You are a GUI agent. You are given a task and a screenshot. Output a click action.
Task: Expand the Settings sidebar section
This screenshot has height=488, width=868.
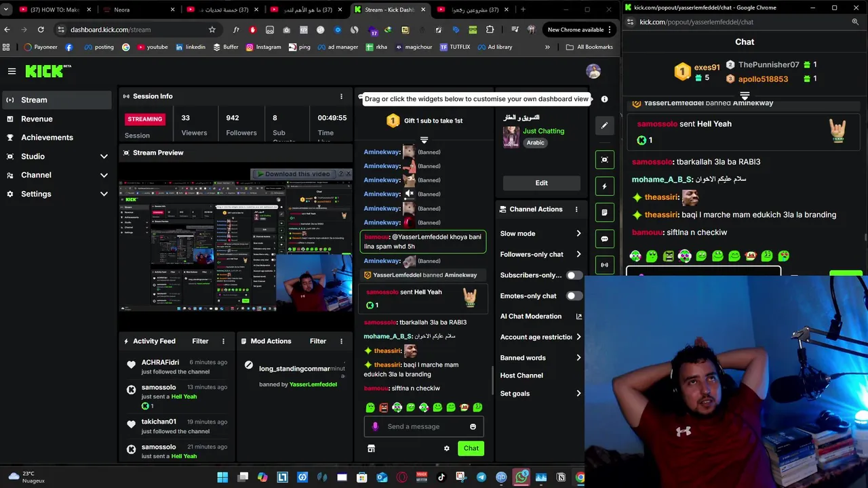56,194
